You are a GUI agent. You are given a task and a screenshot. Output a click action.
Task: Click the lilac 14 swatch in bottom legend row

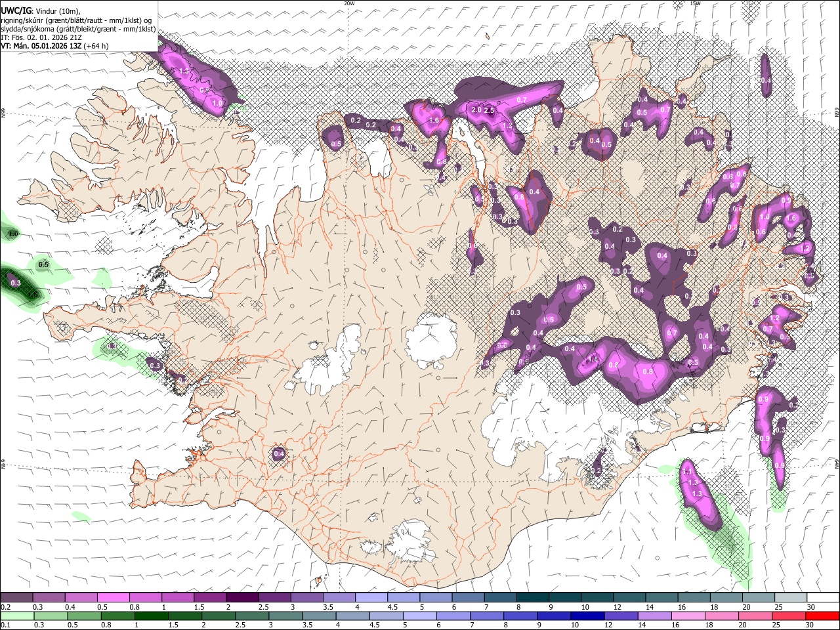[x=655, y=616]
